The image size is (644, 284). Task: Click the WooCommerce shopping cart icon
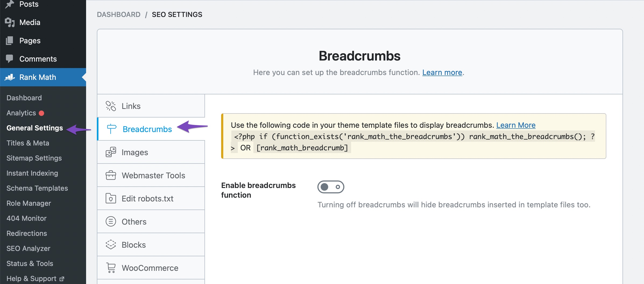[111, 268]
